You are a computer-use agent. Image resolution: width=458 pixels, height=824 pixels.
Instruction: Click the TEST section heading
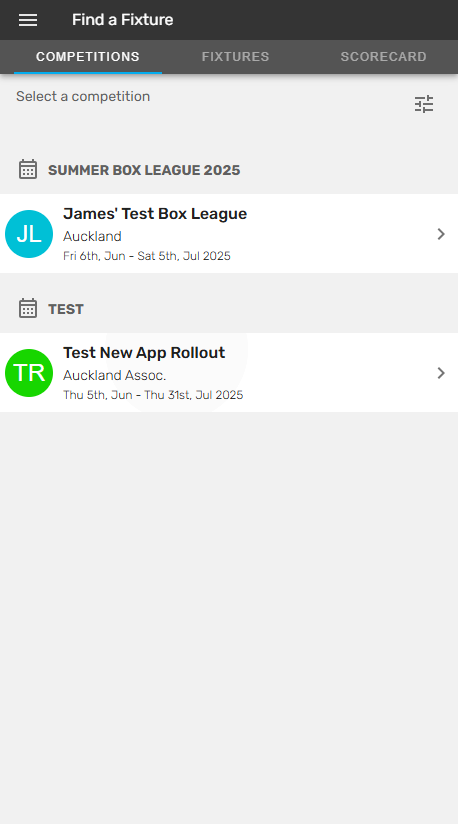66,309
